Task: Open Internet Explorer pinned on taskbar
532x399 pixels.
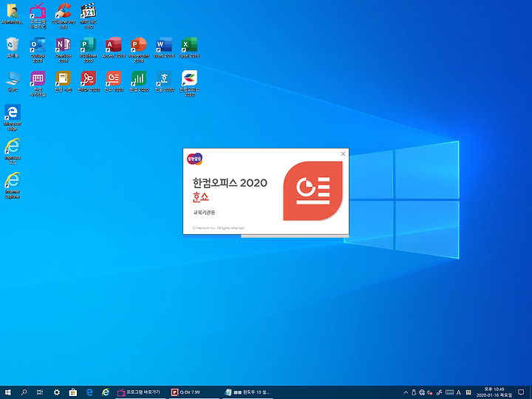Action: tap(106, 392)
